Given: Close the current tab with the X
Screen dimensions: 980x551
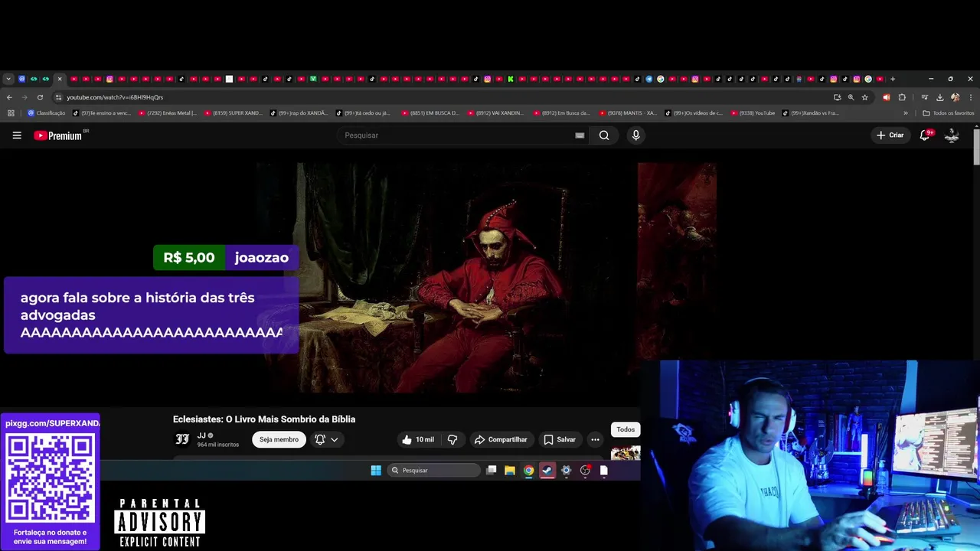Looking at the screenshot, I should (60, 79).
